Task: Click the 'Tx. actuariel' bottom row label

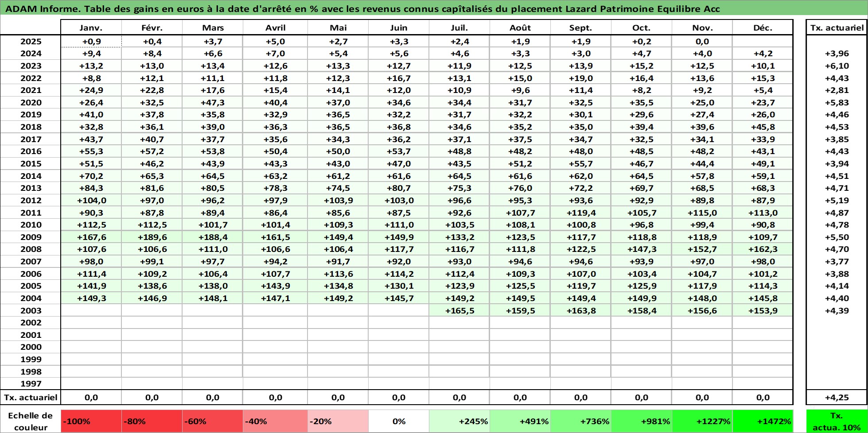Action: pos(31,397)
